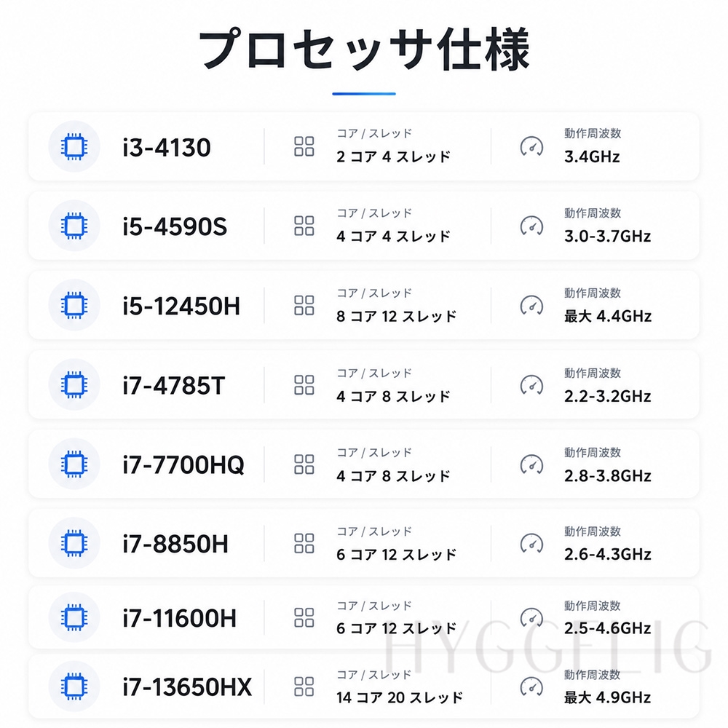Click the i7-13650HX processor name
Viewport: 728px width, 728px height.
coord(187,687)
